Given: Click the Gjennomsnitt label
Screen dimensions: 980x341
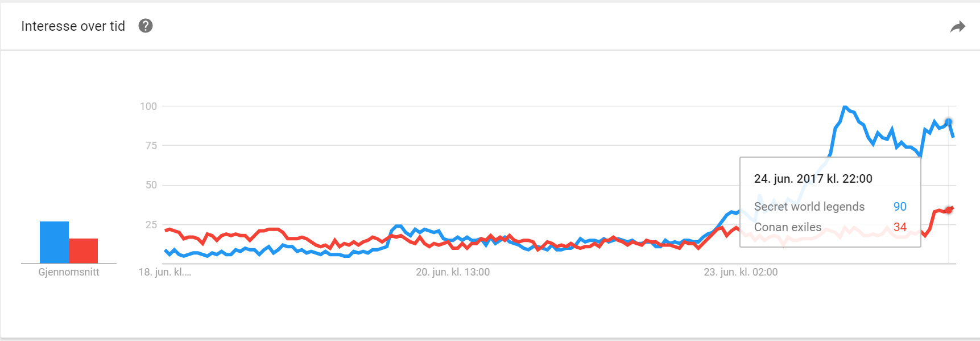Looking at the screenshot, I should [69, 272].
